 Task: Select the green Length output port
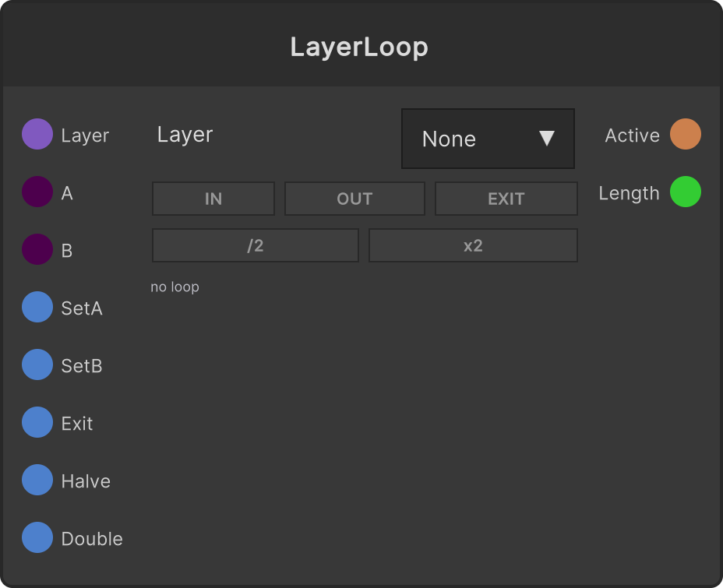click(x=686, y=192)
